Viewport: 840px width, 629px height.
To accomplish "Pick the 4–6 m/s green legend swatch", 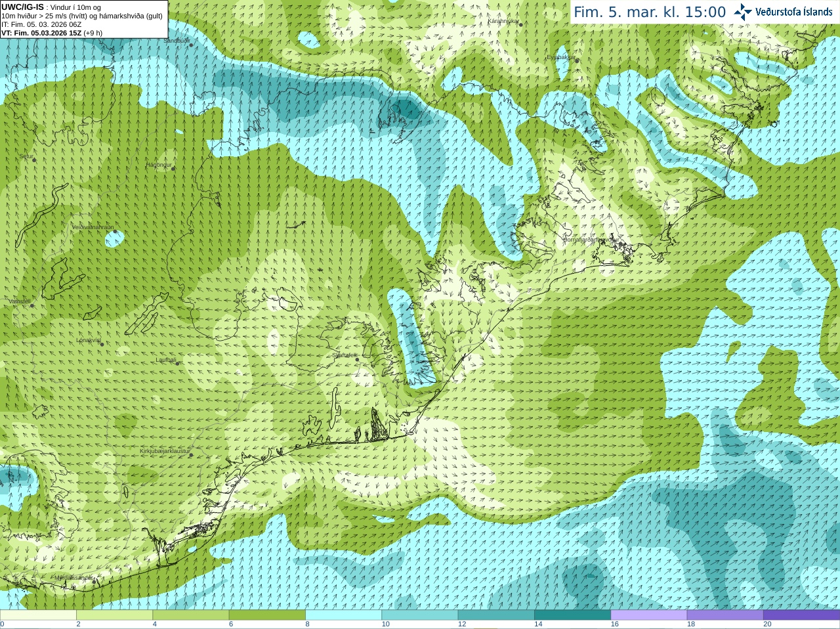I will tap(191, 615).
